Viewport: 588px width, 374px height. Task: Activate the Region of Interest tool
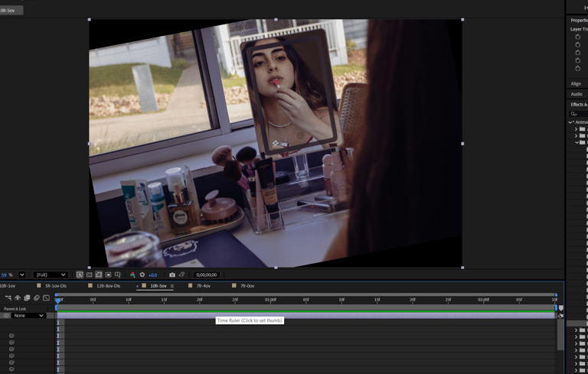click(108, 275)
